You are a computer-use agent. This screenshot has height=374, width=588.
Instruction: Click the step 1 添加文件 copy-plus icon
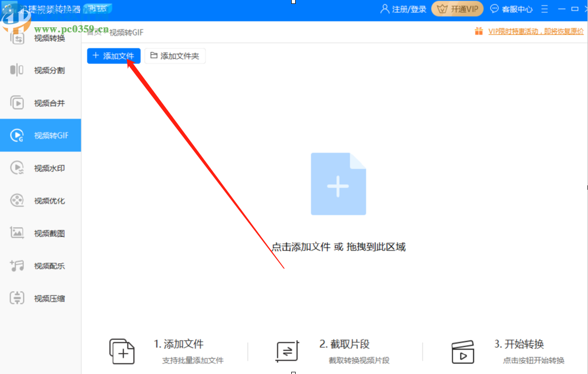point(122,351)
